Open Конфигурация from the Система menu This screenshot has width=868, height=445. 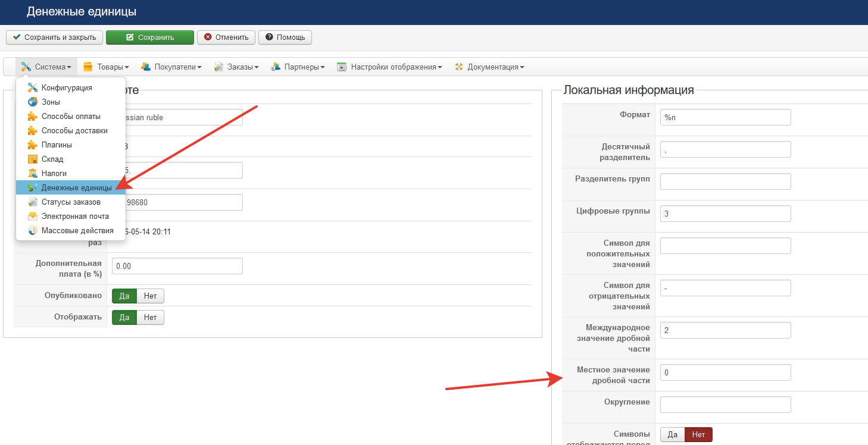tap(71, 87)
